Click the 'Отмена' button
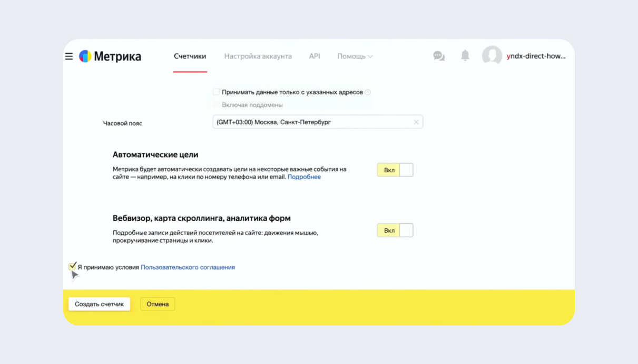The image size is (638, 364). pyautogui.click(x=158, y=304)
